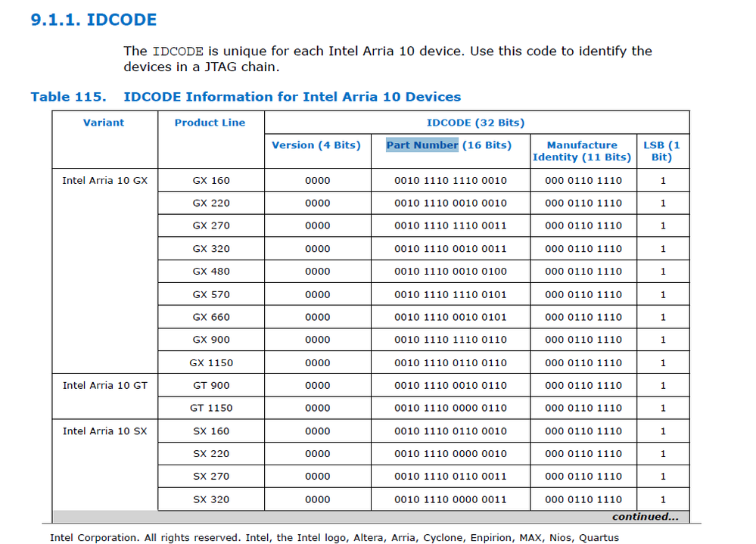The image size is (756, 544).
Task: Click the 'LSB (1 Bit)' column header
Action: coord(661,151)
